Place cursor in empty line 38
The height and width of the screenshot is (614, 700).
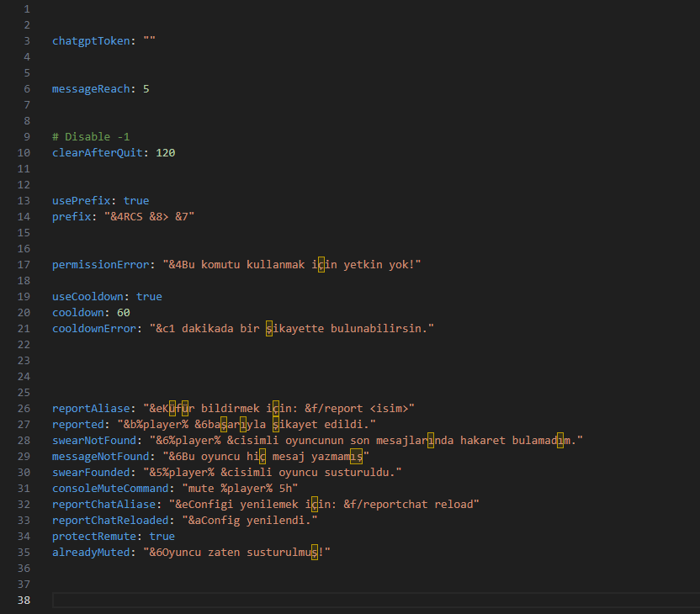[376, 601]
